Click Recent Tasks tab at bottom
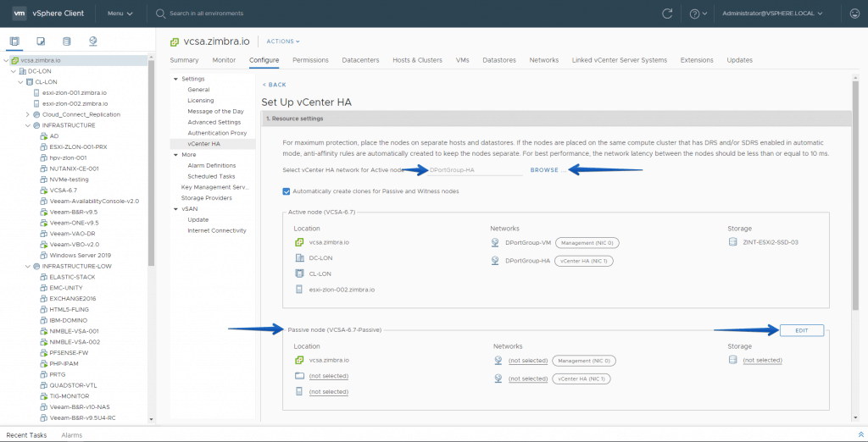The height and width of the screenshot is (442, 868). (x=26, y=435)
